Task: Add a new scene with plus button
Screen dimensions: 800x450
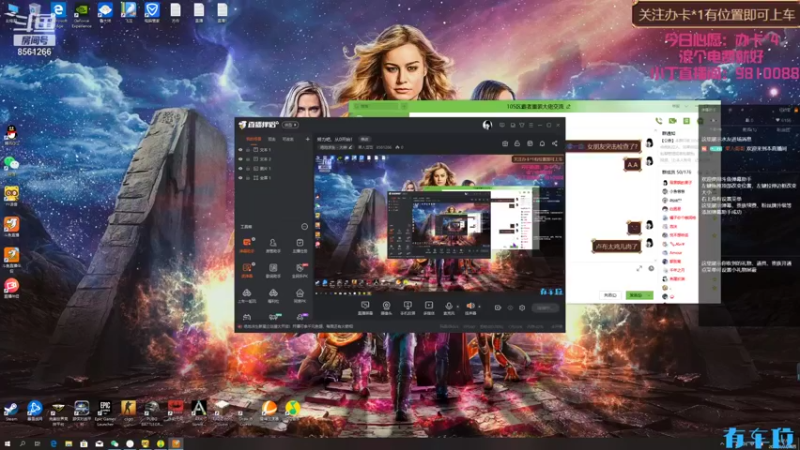Action: (x=307, y=139)
